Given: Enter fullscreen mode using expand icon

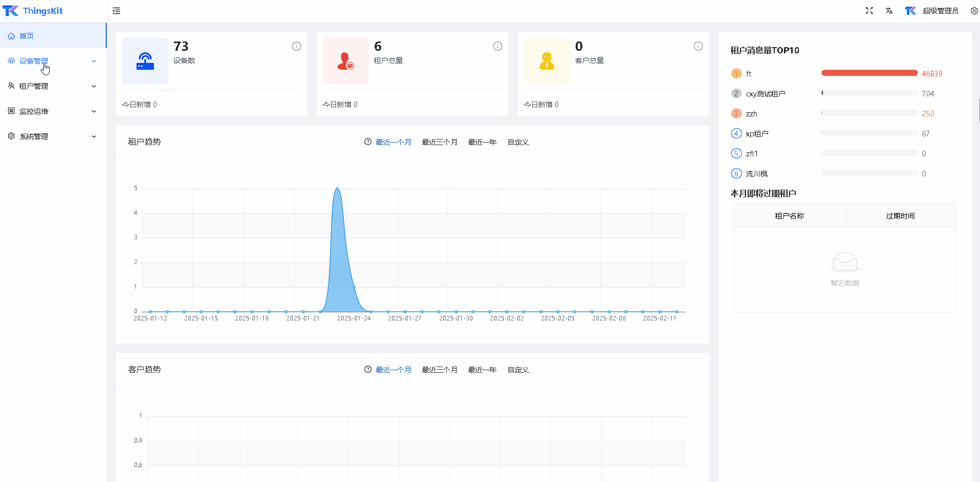Looking at the screenshot, I should 869,11.
